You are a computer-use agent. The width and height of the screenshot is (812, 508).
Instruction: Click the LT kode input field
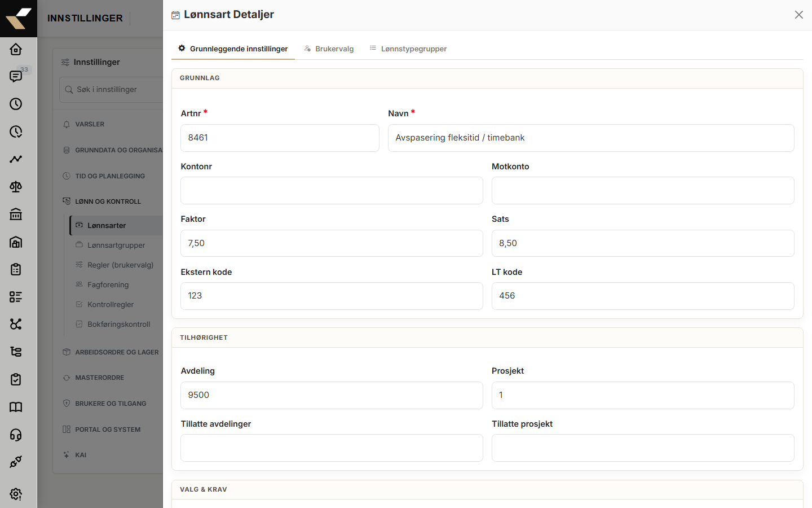pyautogui.click(x=643, y=296)
